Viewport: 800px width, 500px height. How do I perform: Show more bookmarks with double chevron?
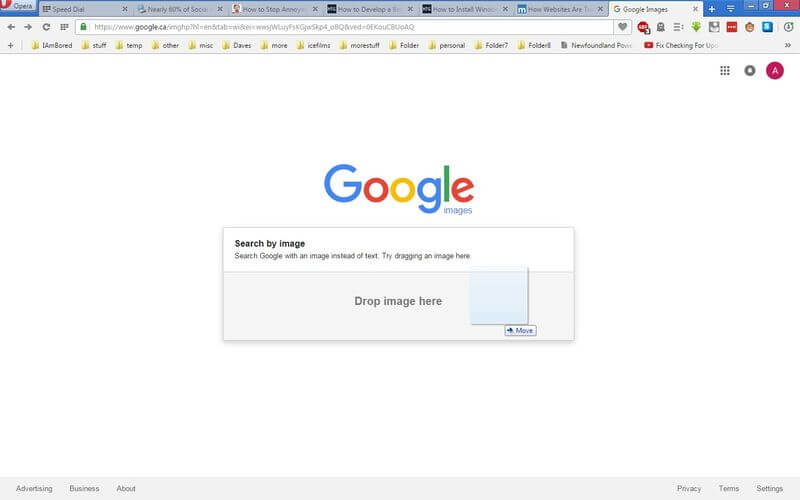[x=787, y=45]
